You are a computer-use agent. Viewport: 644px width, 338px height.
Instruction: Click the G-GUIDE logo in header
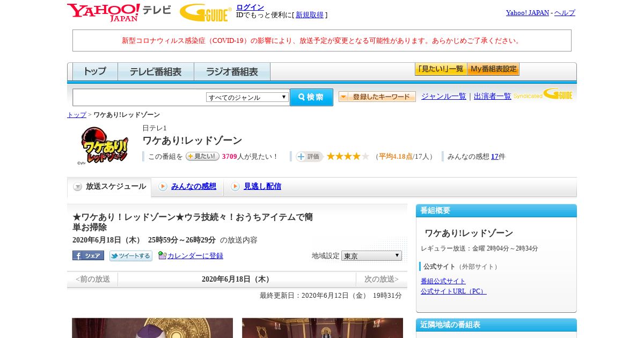coord(206,12)
